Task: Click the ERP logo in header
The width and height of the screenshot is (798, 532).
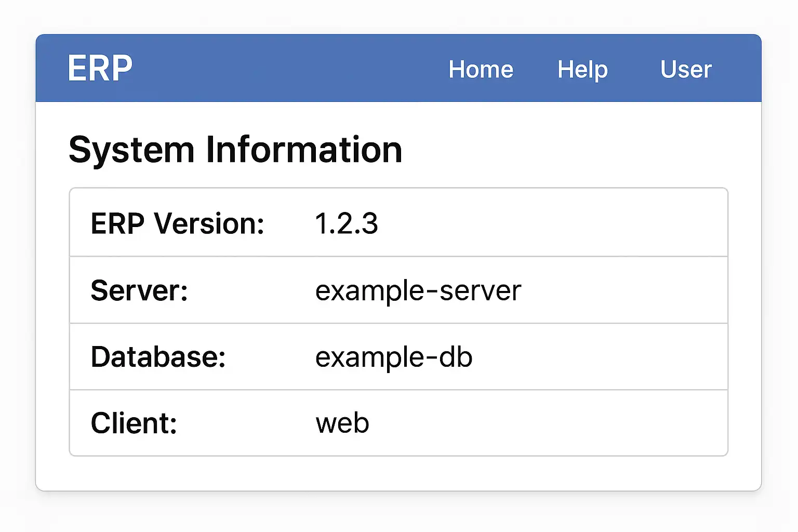Action: (100, 69)
